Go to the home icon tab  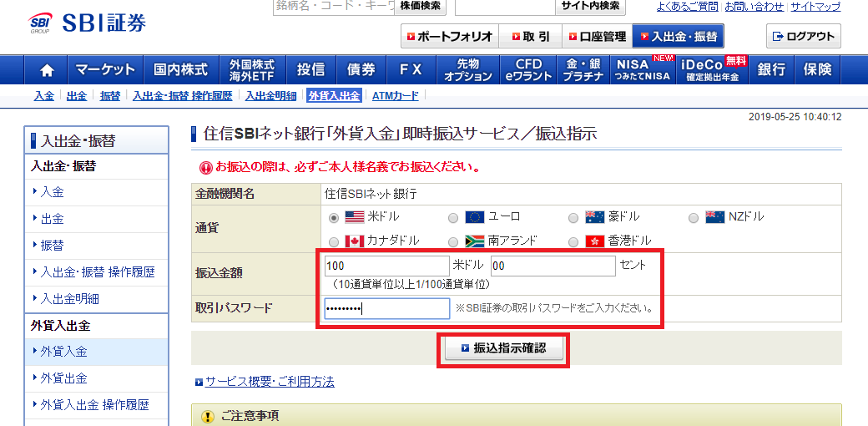pos(47,70)
